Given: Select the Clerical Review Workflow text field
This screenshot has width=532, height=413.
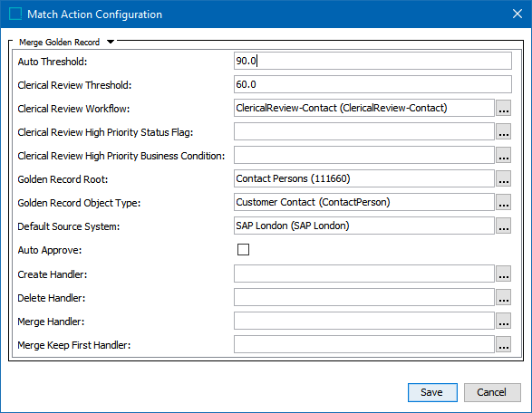Looking at the screenshot, I should tap(364, 108).
